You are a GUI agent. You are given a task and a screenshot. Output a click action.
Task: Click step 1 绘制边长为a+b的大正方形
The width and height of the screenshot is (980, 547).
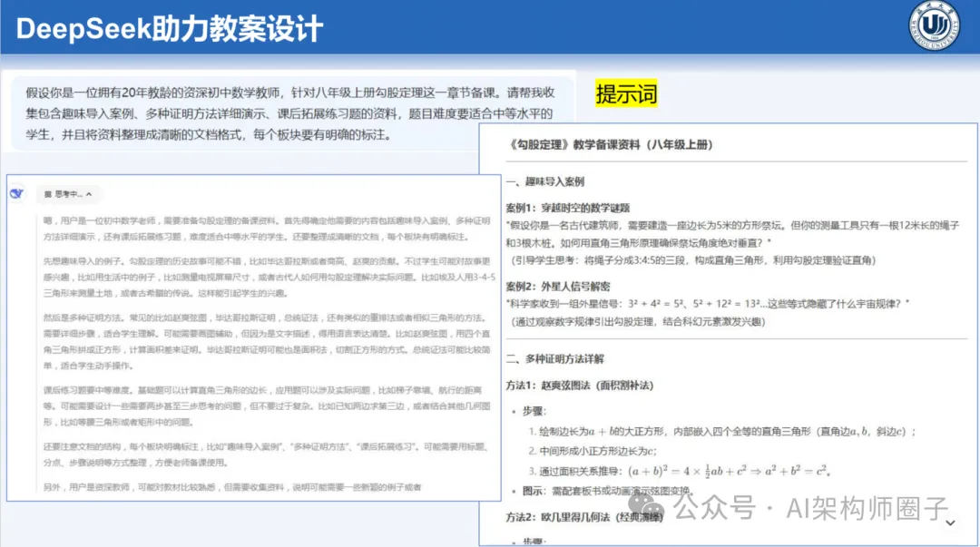[x=722, y=432]
